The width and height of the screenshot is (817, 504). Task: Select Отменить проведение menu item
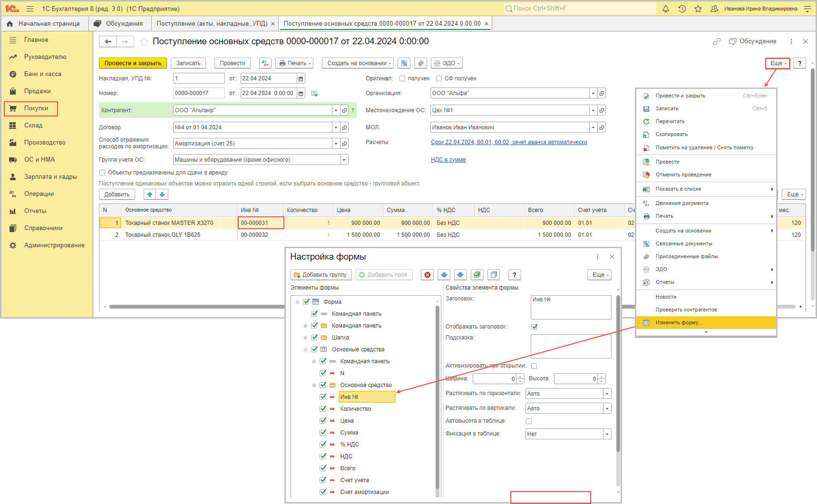click(x=706, y=175)
